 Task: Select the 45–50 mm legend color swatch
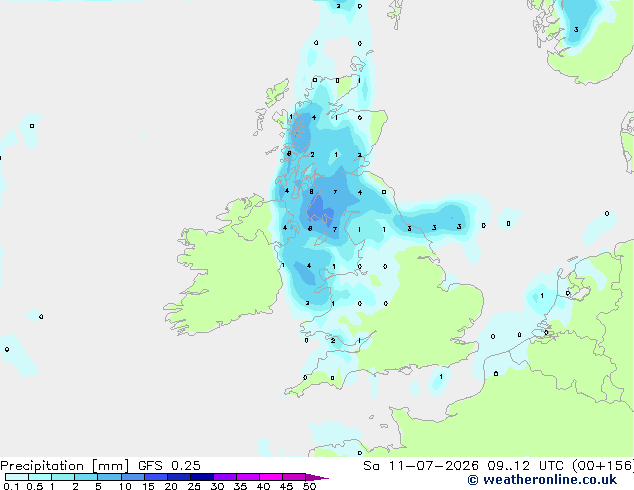294,477
